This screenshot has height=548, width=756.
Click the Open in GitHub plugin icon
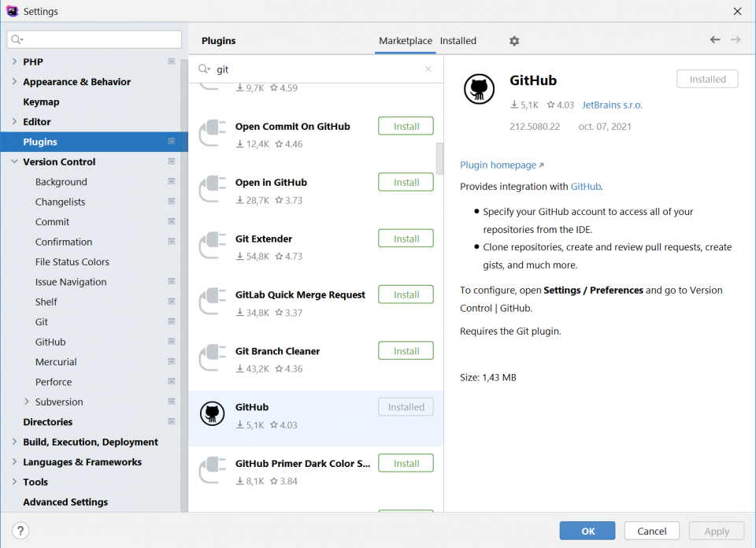213,189
